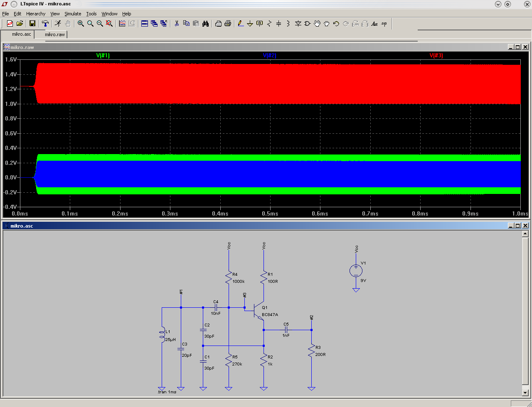Select the Draw Wire pencil tool

point(241,24)
